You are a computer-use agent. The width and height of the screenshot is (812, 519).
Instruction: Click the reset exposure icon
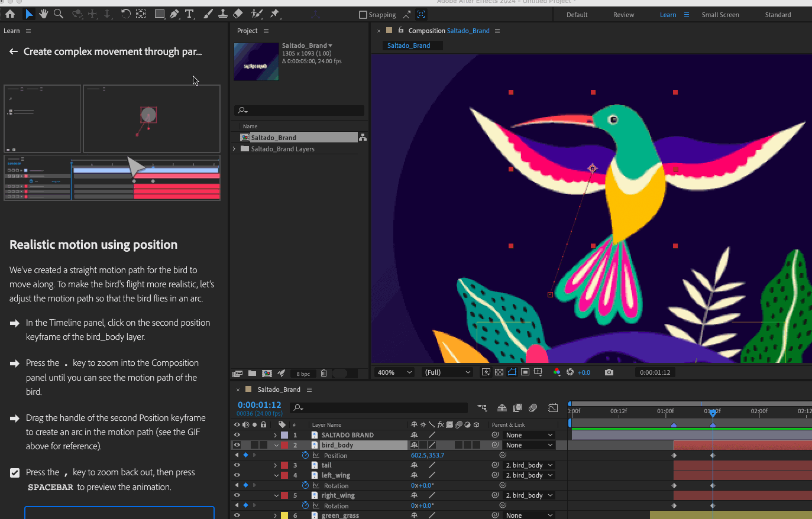[570, 372]
